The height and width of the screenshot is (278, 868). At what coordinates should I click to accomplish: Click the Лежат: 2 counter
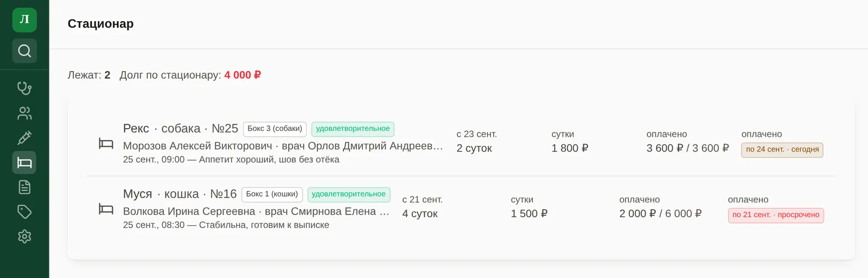pyautogui.click(x=89, y=75)
